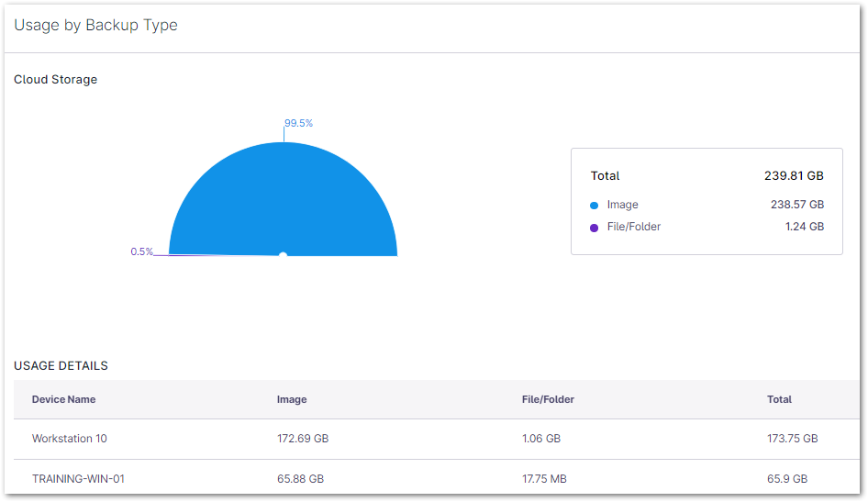868x502 pixels.
Task: Sort by the Image column header
Action: (292, 399)
